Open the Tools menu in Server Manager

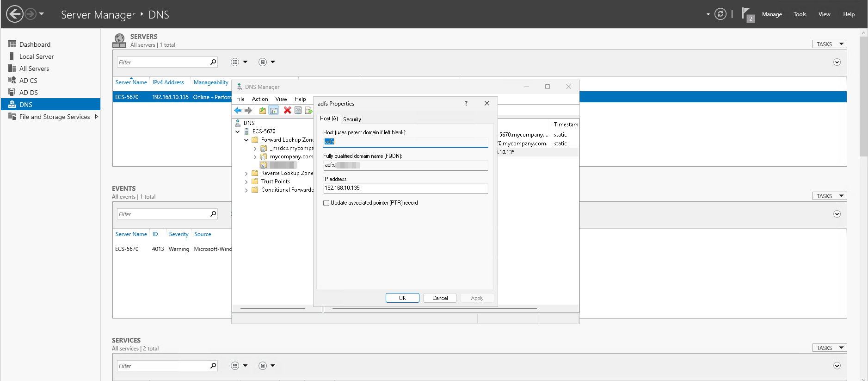click(800, 14)
